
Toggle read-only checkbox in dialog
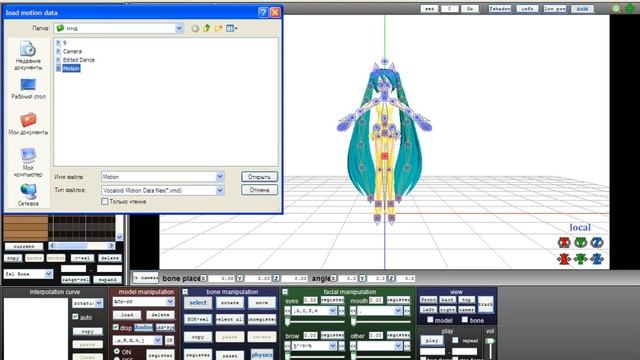click(x=104, y=202)
